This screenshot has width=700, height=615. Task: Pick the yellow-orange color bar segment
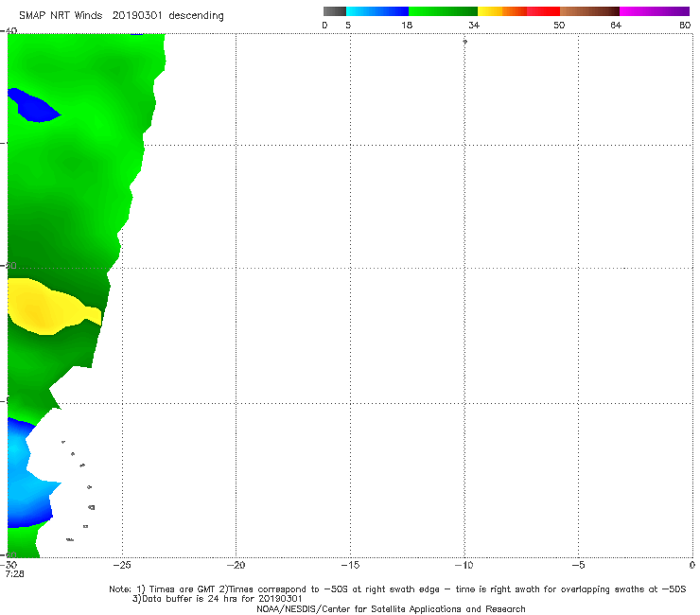point(502,11)
